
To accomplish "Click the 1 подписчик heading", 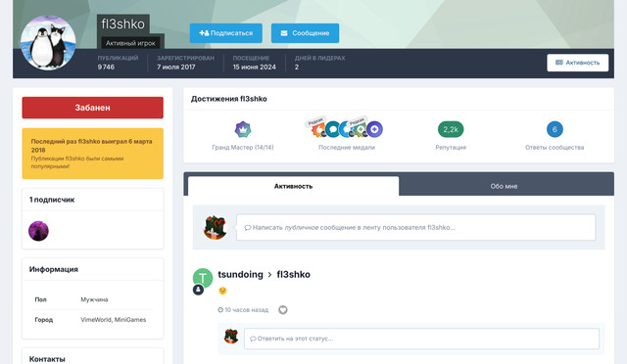I will pyautogui.click(x=52, y=200).
